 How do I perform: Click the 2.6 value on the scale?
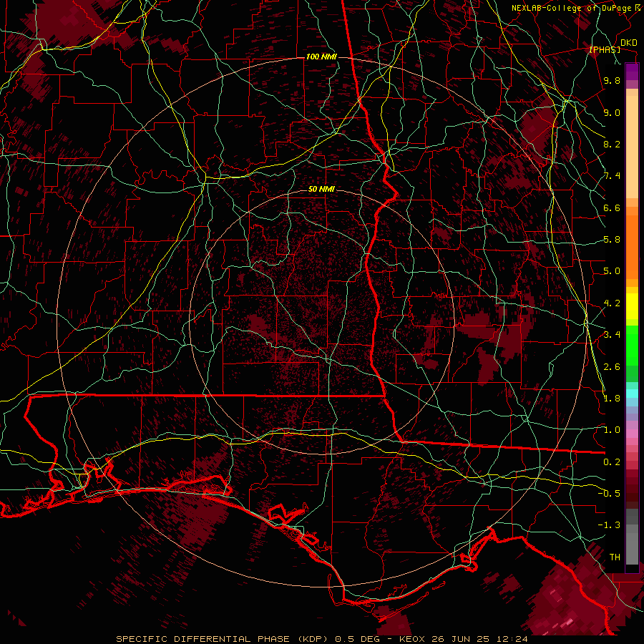[x=612, y=367]
